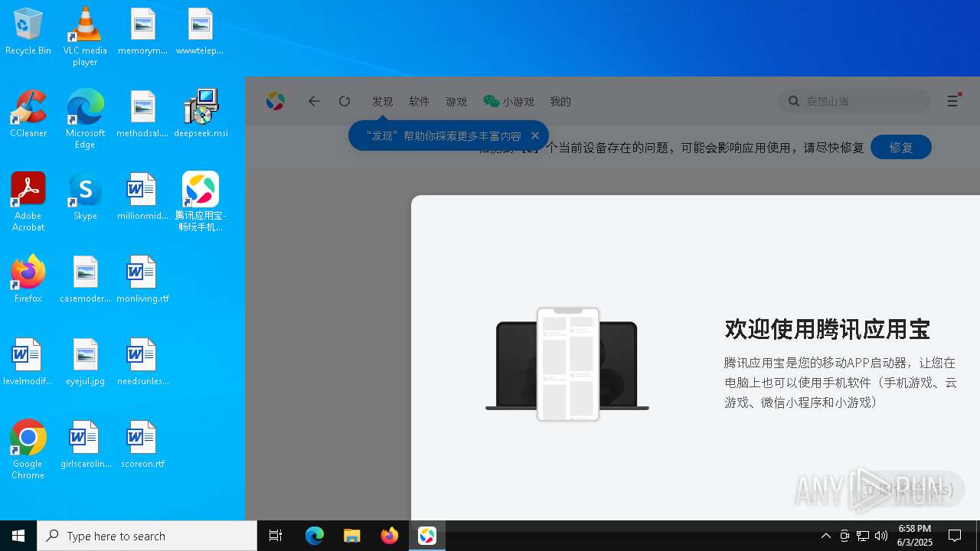Open Tencent 腾讯应用宝 desktop shortcut
The width and height of the screenshot is (980, 551).
coord(201,201)
